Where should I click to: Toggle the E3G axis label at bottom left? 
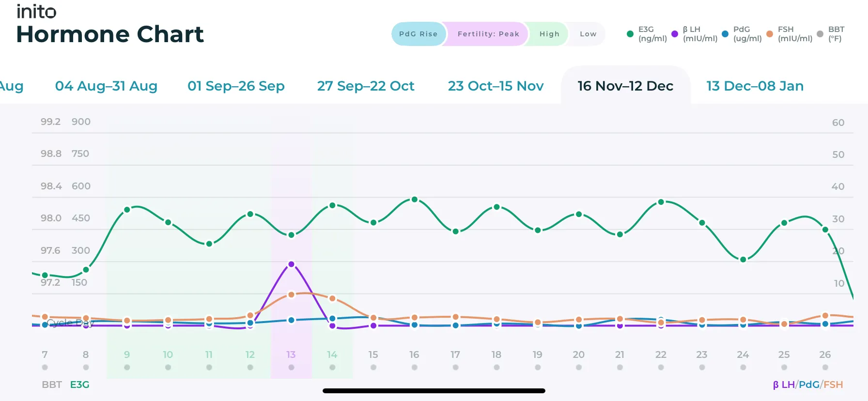pyautogui.click(x=80, y=385)
